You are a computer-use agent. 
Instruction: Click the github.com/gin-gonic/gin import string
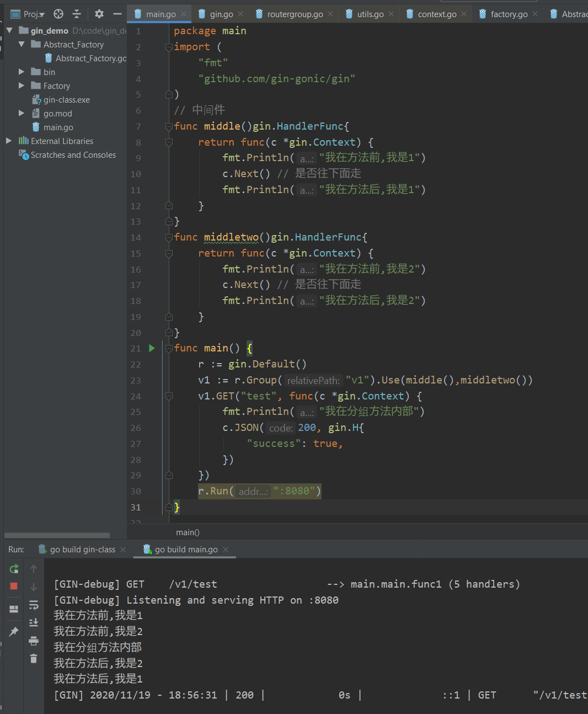(277, 79)
